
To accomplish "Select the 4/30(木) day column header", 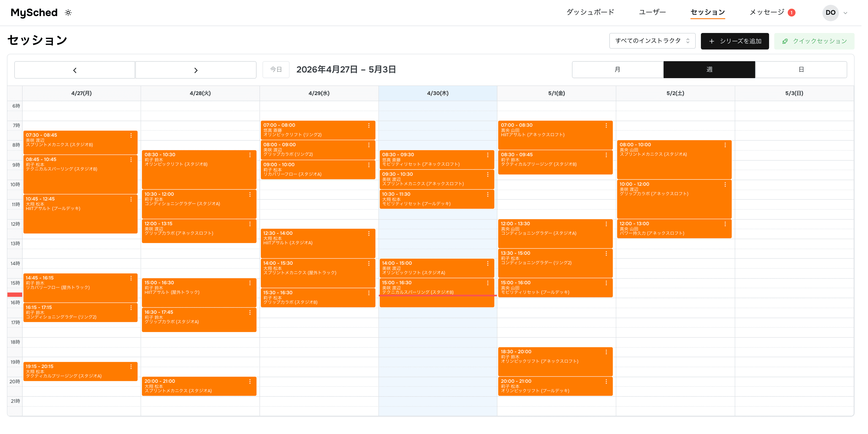I will [x=438, y=93].
